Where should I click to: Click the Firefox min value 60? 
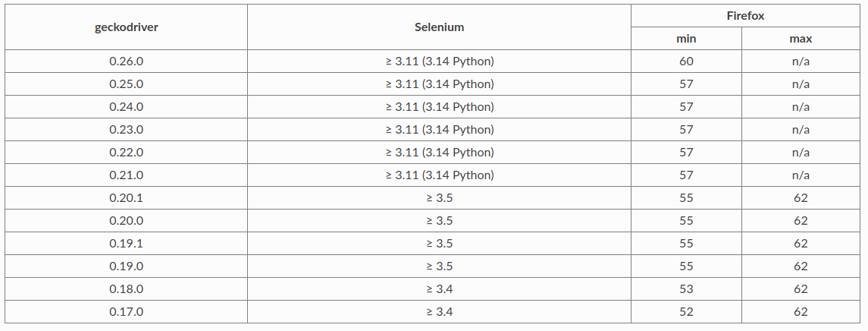click(x=686, y=61)
